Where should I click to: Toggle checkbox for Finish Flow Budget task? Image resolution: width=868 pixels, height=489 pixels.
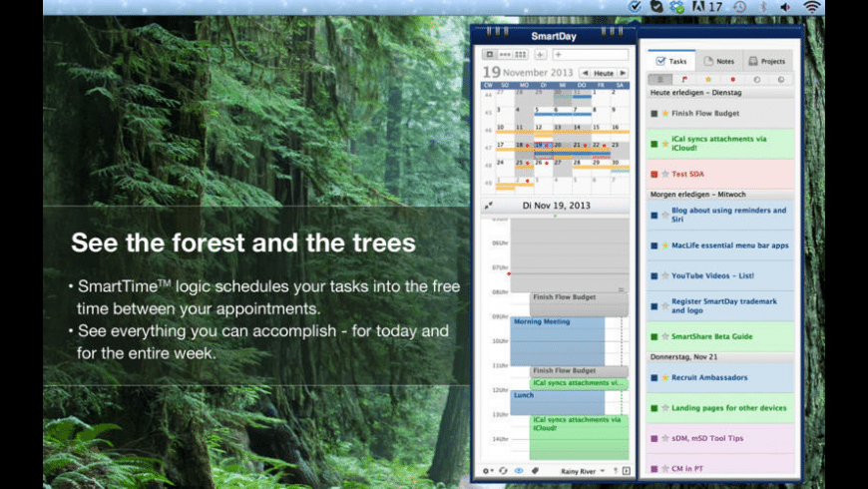653,114
